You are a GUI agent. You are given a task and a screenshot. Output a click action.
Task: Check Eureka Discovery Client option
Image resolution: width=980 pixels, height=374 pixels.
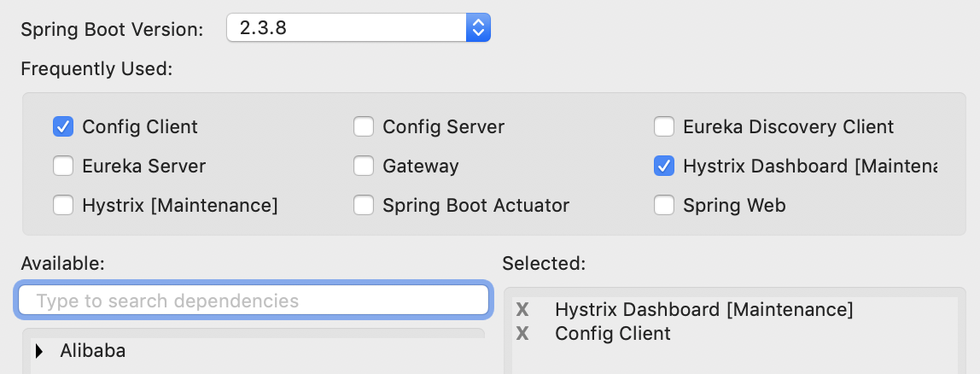(664, 127)
